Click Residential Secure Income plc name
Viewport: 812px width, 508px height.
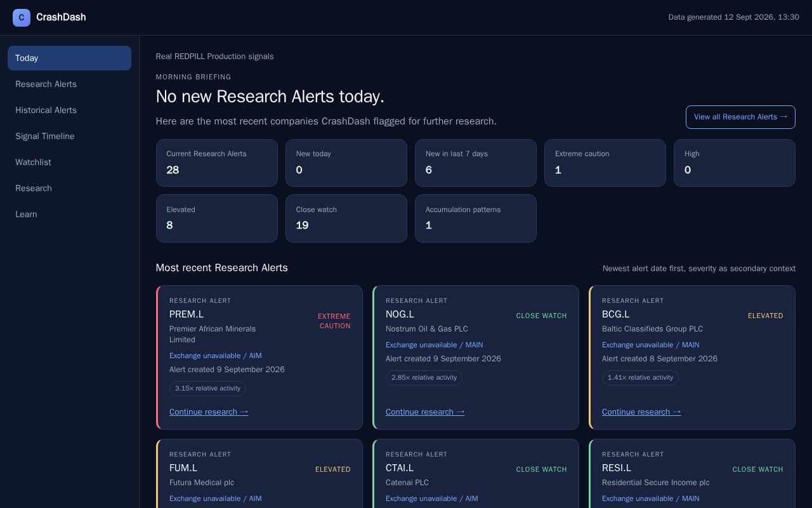[656, 483]
